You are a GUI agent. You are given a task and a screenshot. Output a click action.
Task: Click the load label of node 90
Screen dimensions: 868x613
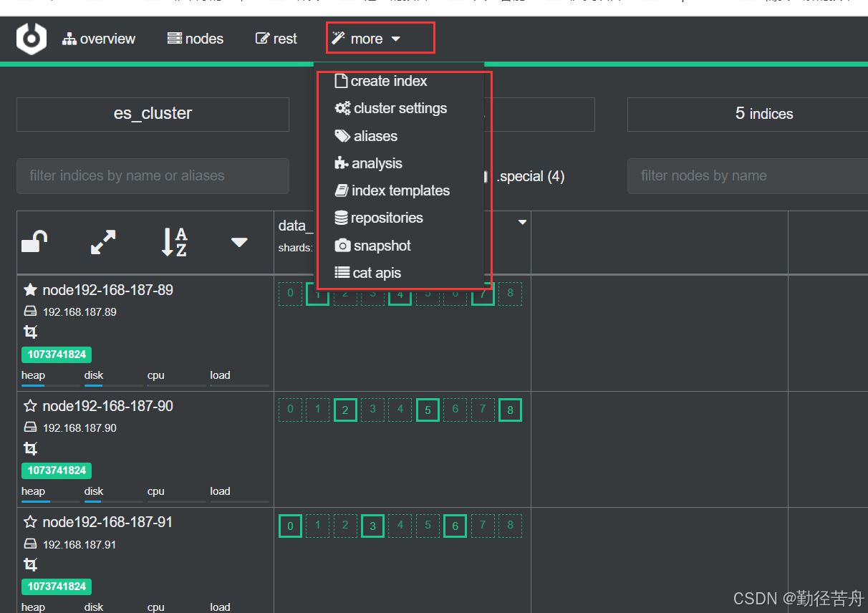tap(220, 491)
